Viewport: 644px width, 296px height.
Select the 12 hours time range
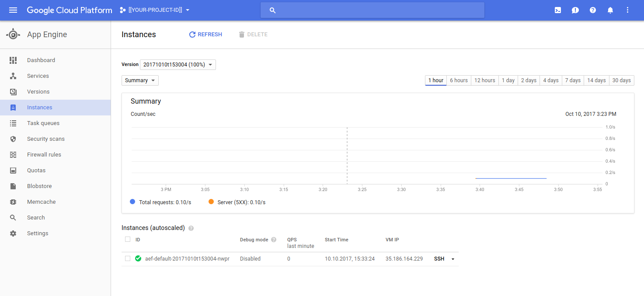coord(485,80)
